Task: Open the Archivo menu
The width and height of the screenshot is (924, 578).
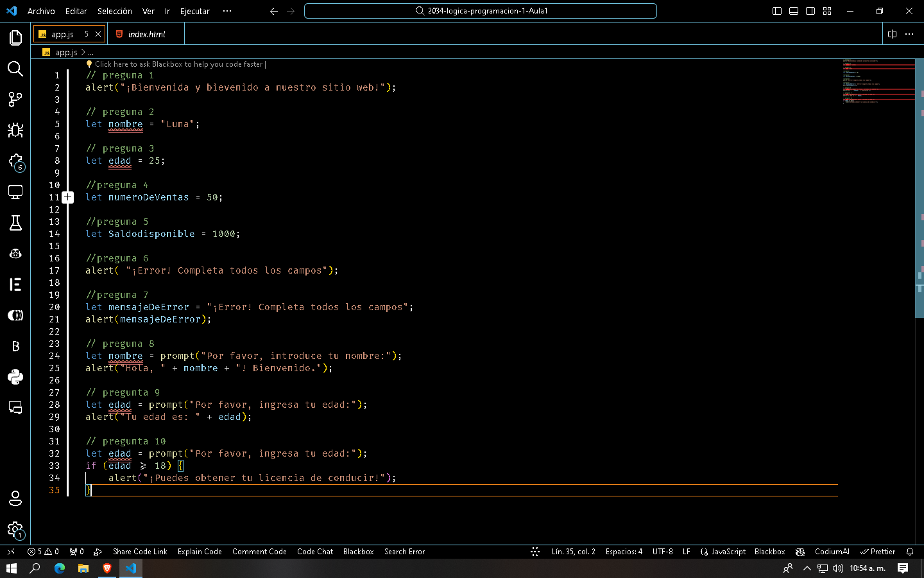Action: tap(41, 11)
